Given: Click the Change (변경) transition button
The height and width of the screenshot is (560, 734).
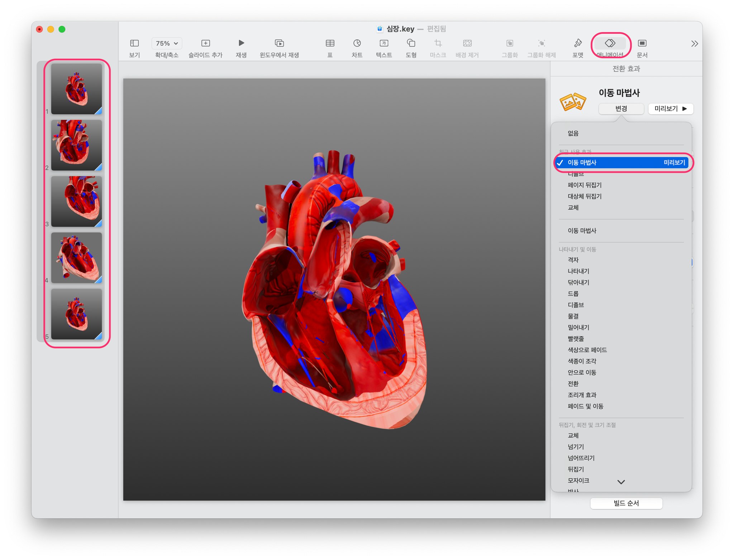Looking at the screenshot, I should tap(621, 109).
